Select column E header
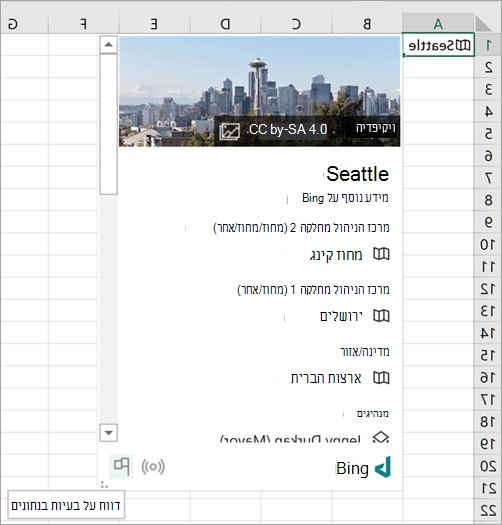 [x=154, y=24]
